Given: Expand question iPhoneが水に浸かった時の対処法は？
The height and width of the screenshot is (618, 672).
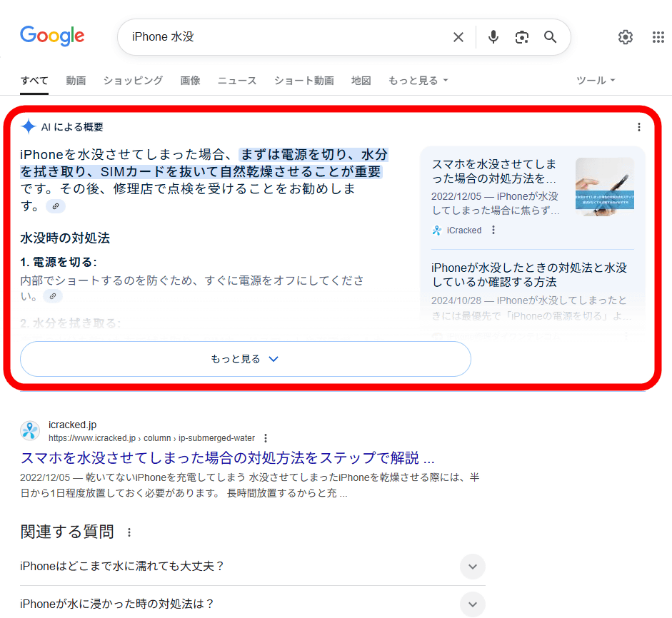Looking at the screenshot, I should pyautogui.click(x=252, y=604).
